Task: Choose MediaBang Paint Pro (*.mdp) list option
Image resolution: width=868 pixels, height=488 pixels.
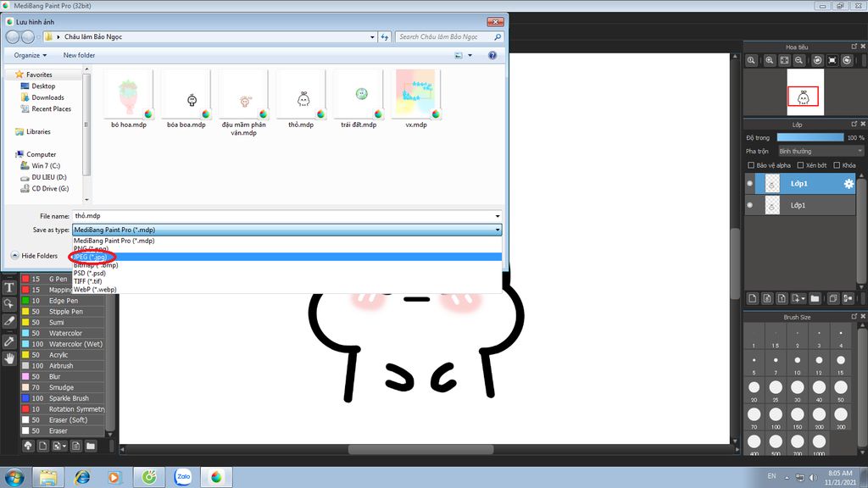Action: tap(287, 241)
